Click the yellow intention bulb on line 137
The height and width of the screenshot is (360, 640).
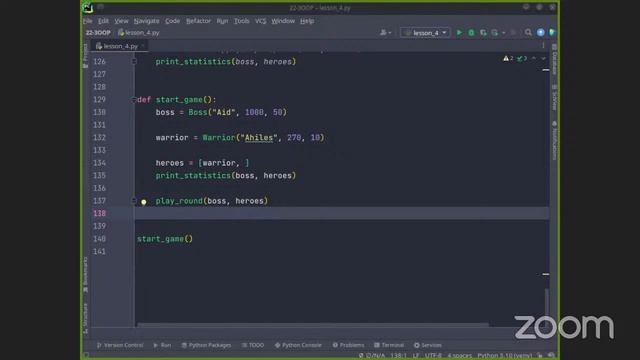coord(144,201)
